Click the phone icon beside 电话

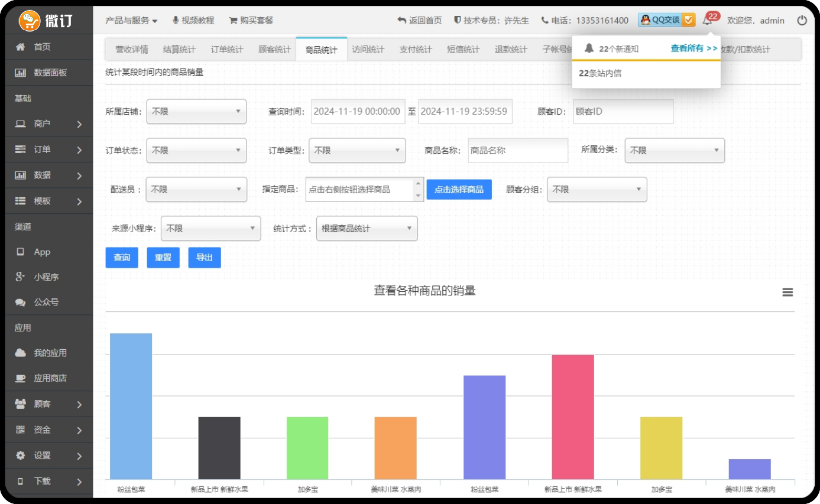[x=544, y=20]
